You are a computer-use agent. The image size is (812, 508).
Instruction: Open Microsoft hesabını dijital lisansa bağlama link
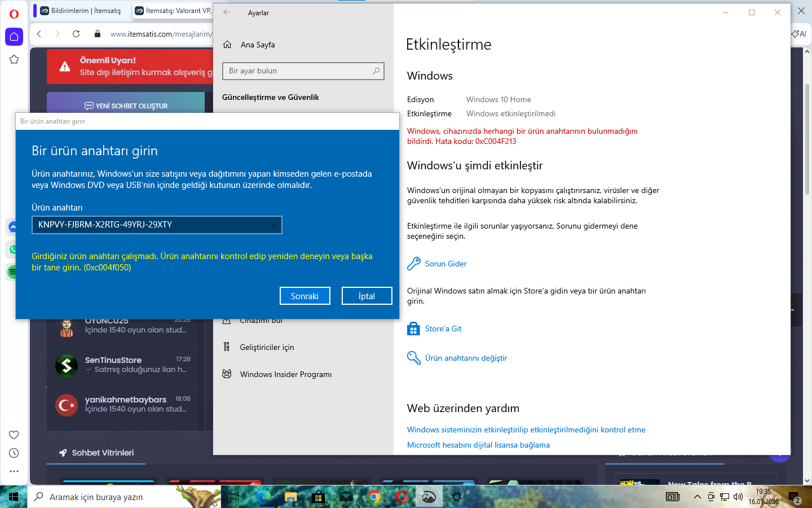(x=478, y=445)
